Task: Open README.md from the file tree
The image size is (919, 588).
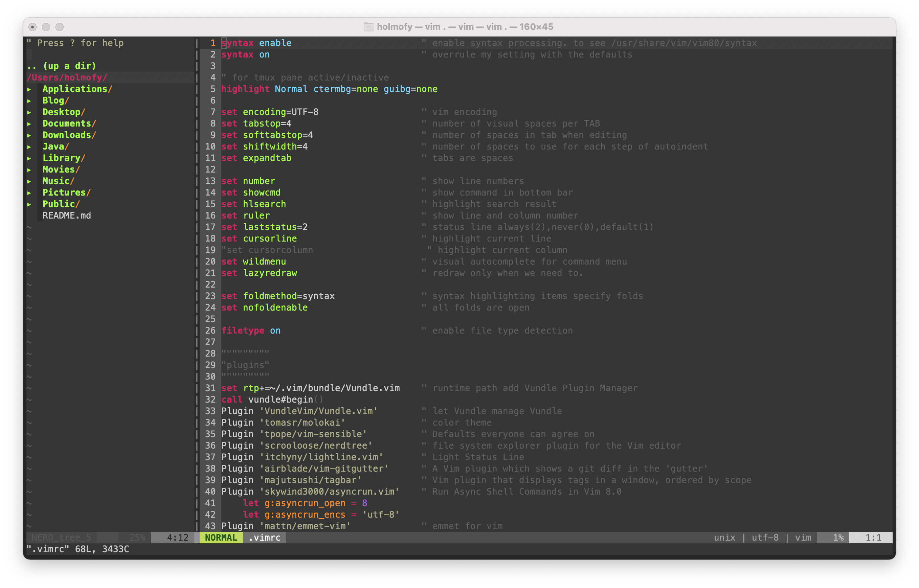Action: pos(66,216)
